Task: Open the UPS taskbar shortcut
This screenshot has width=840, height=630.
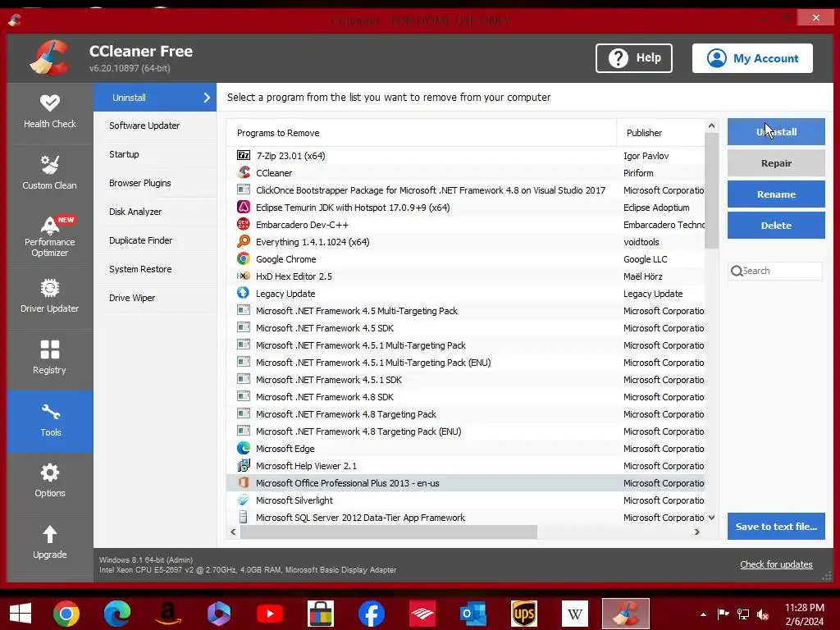Action: coord(524,614)
